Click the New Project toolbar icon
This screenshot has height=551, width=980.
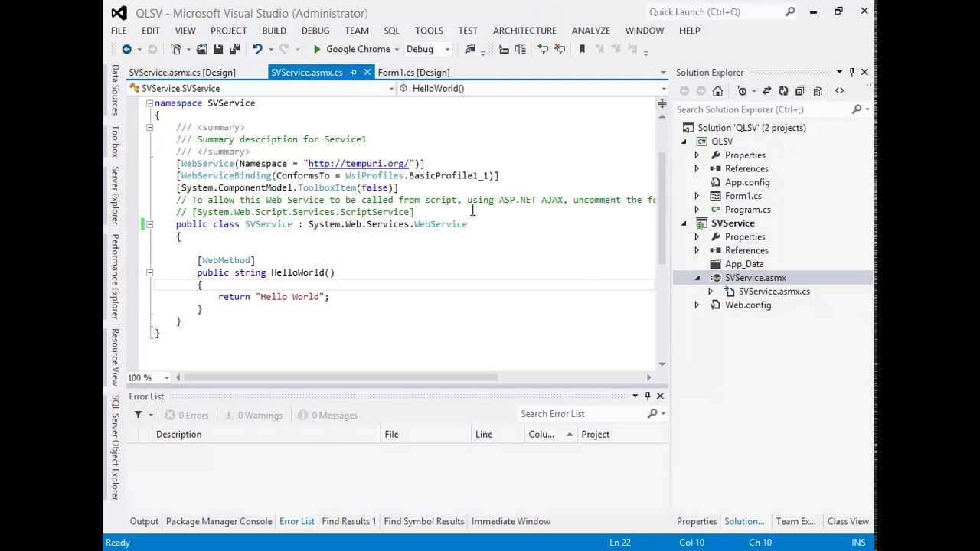(175, 49)
